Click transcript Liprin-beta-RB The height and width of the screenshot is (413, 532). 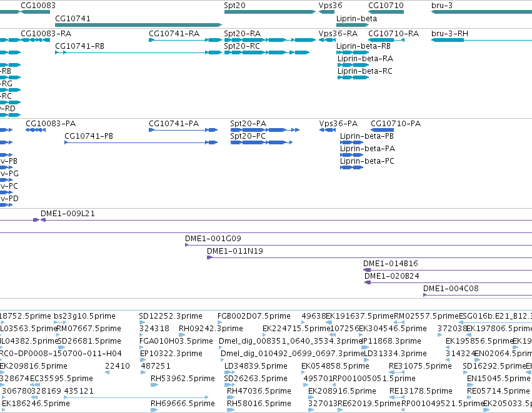point(363,46)
